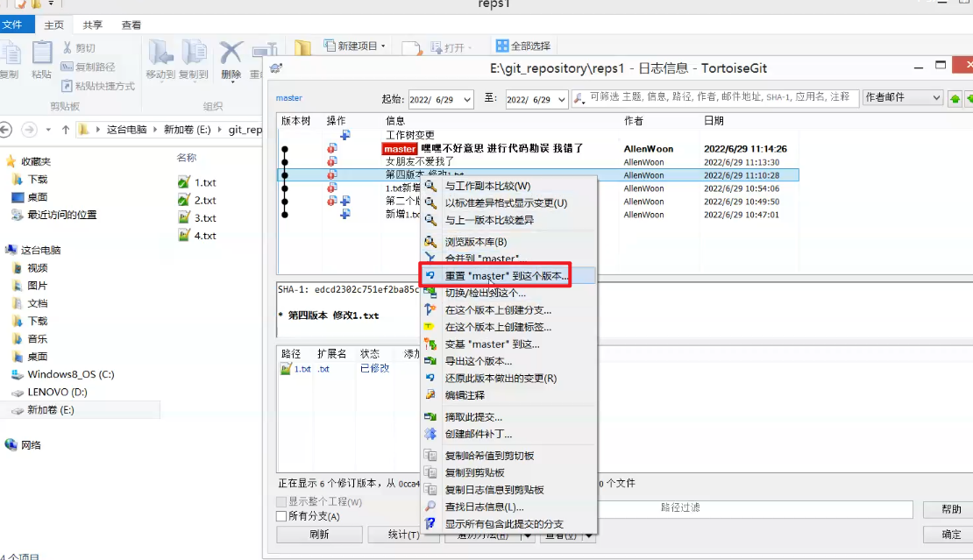
Task: Click the TortoiseGit title bar tortoise icon
Action: [276, 68]
